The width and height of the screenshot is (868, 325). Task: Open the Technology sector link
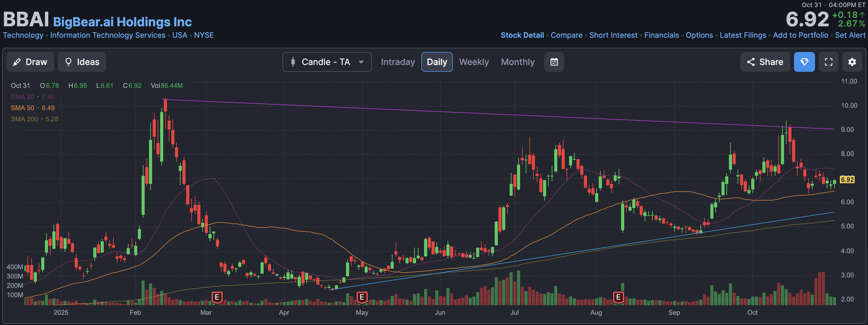23,35
